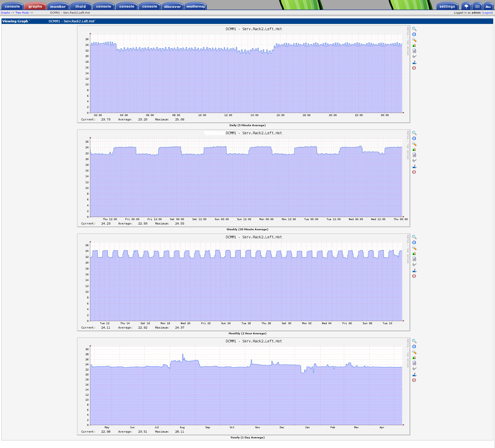This screenshot has height=448, width=495.
Task: Click the 'Monthly (2 Hour Average)' caption
Action: pos(247,334)
